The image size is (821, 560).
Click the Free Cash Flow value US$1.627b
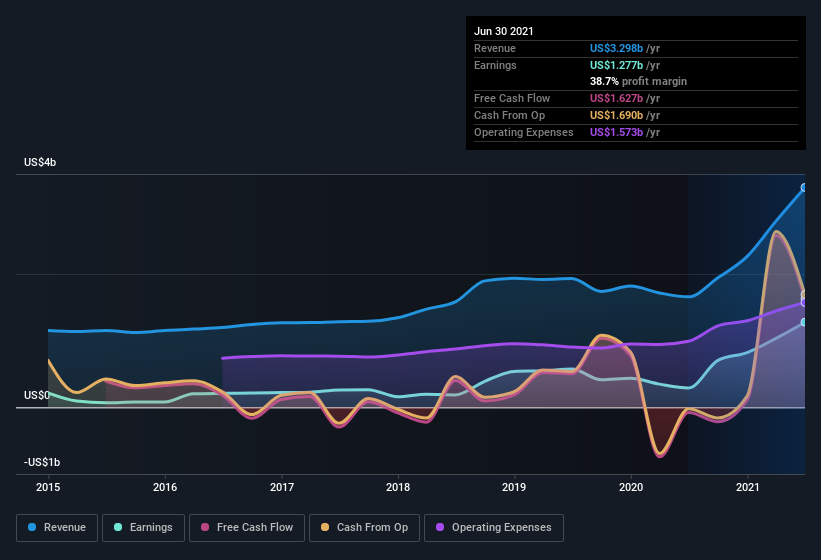point(616,98)
